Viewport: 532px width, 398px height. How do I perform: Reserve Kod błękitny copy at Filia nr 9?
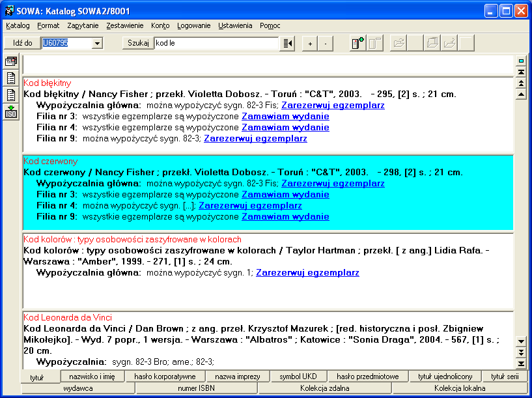click(255, 139)
